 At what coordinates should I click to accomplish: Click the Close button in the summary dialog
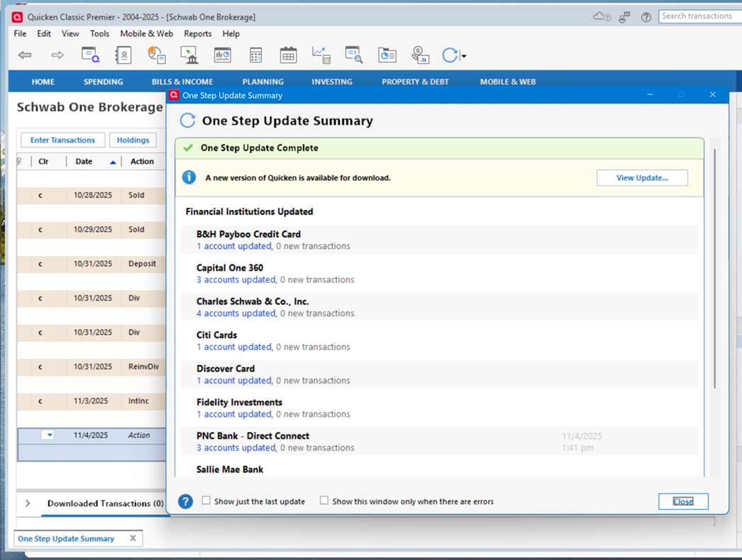click(x=683, y=501)
